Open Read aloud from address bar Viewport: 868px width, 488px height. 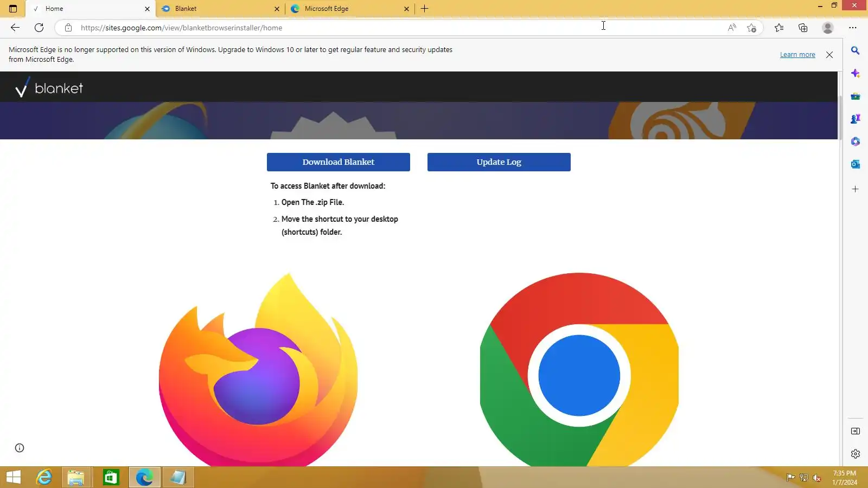click(732, 28)
